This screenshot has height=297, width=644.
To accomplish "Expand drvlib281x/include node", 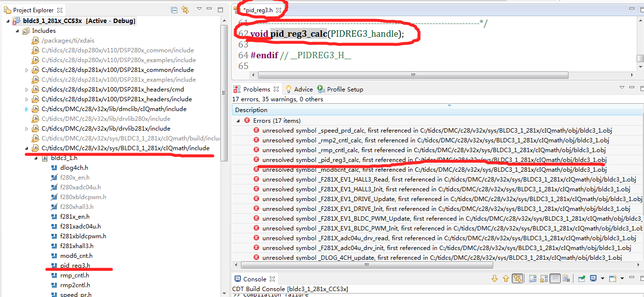I will pyautogui.click(x=26, y=129).
